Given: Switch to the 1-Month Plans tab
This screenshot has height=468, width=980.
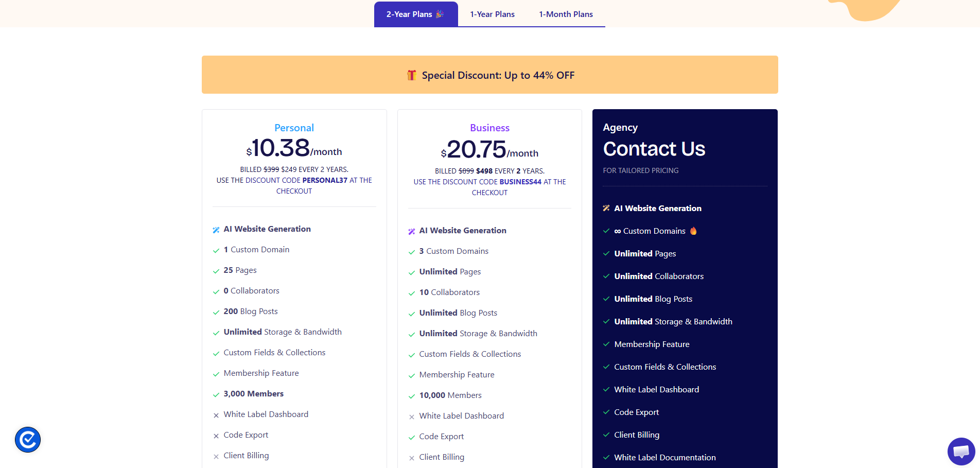Looking at the screenshot, I should (x=565, y=14).
